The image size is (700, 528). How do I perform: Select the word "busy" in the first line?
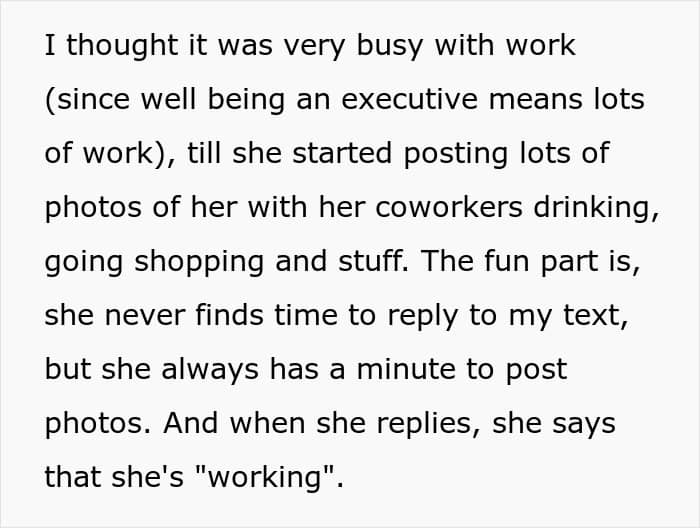pos(389,47)
